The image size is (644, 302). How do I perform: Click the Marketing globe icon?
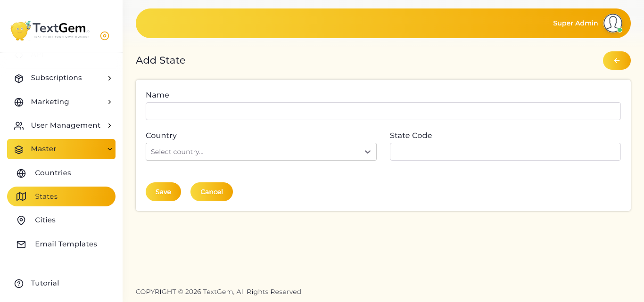[19, 102]
